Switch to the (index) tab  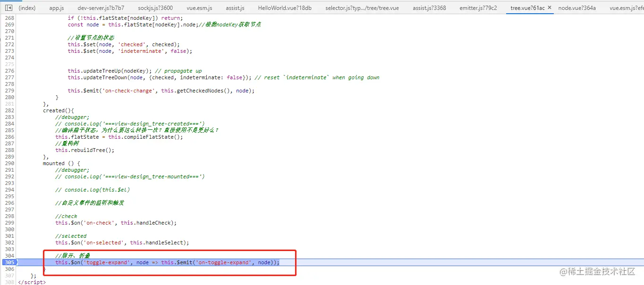[27, 8]
